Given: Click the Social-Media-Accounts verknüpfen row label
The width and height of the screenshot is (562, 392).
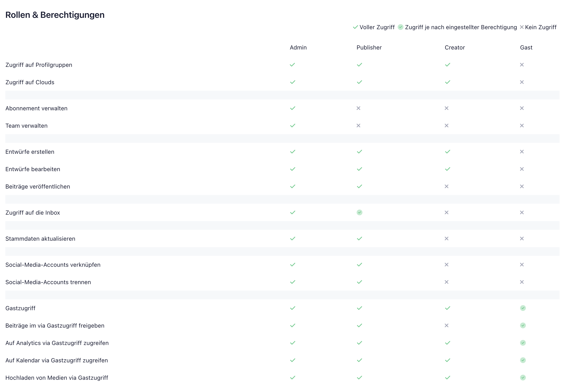Looking at the screenshot, I should pyautogui.click(x=53, y=265).
